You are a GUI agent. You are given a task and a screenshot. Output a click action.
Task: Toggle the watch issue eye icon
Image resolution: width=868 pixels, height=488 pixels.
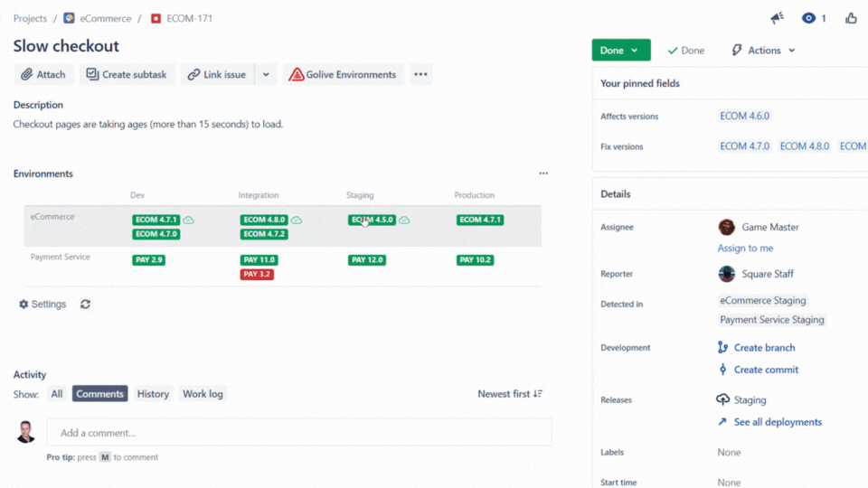pos(808,18)
